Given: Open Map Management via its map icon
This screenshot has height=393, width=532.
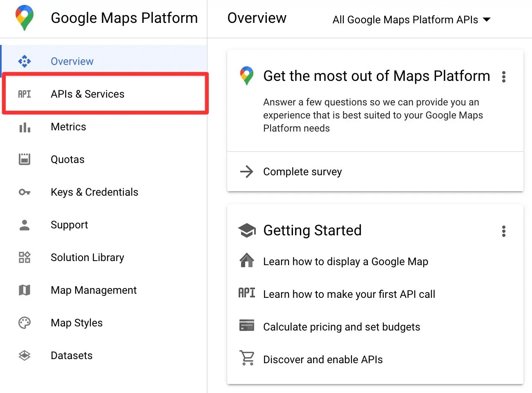Looking at the screenshot, I should click(25, 290).
